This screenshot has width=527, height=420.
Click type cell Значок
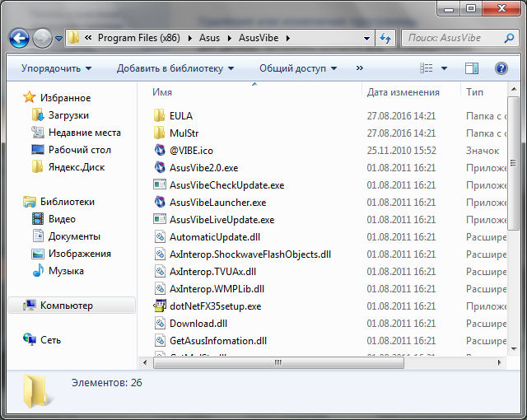[x=483, y=151]
